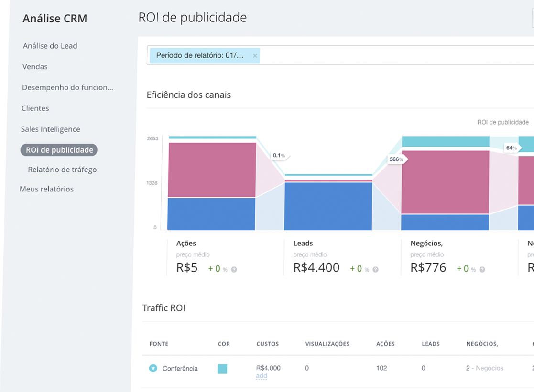Click the star icon next to Conferência

coord(153,368)
